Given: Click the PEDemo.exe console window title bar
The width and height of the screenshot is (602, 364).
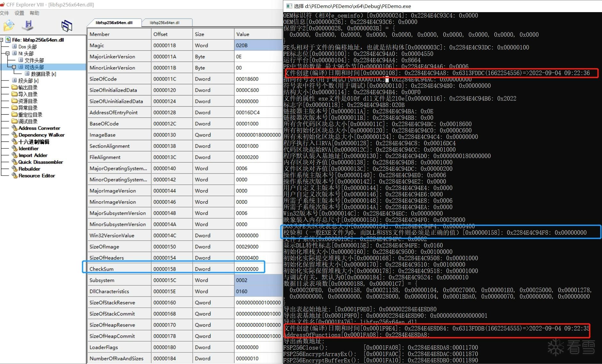Looking at the screenshot, I should click(x=442, y=6).
